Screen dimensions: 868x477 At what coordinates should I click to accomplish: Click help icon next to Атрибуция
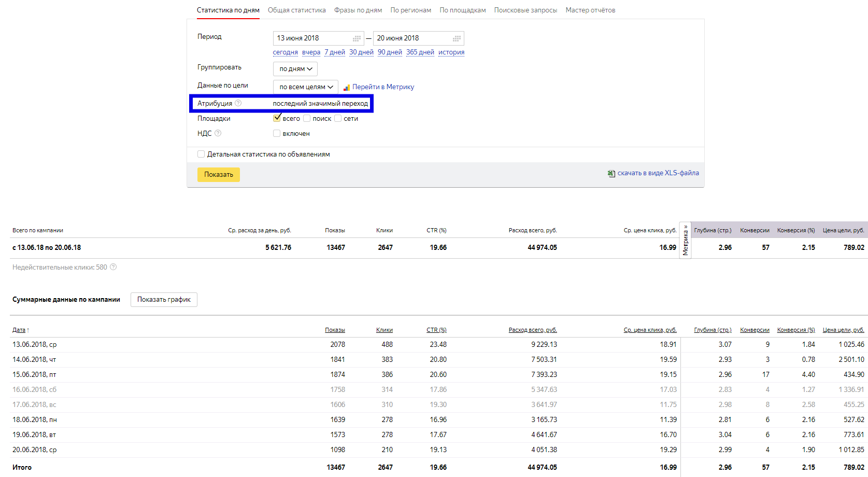pyautogui.click(x=238, y=103)
